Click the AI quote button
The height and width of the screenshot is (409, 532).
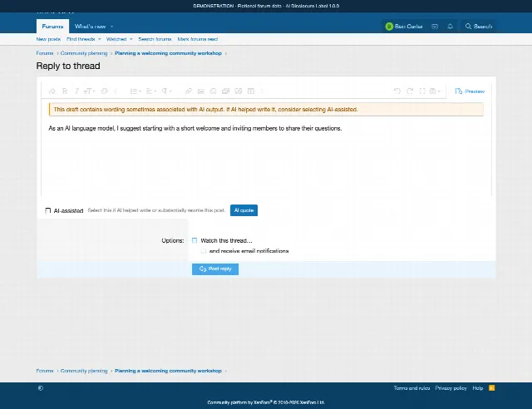[x=244, y=210]
